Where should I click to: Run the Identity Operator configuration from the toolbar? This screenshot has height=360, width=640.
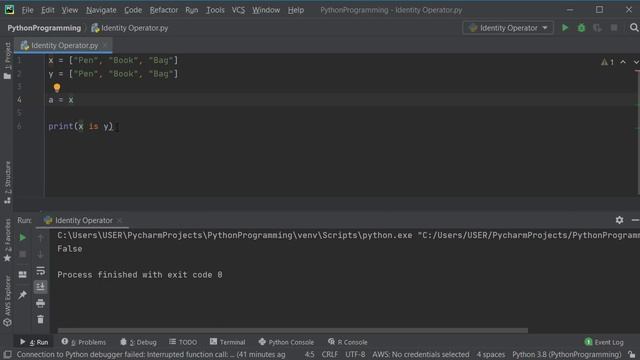565,28
